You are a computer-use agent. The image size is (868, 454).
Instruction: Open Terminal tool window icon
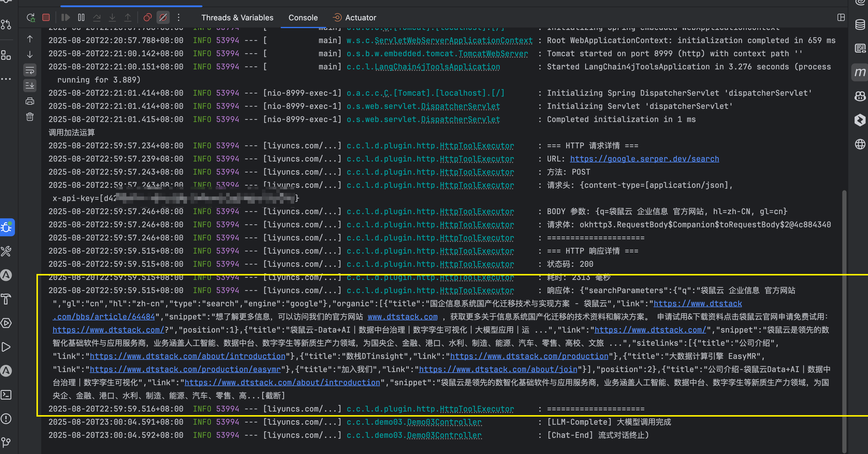click(6, 395)
